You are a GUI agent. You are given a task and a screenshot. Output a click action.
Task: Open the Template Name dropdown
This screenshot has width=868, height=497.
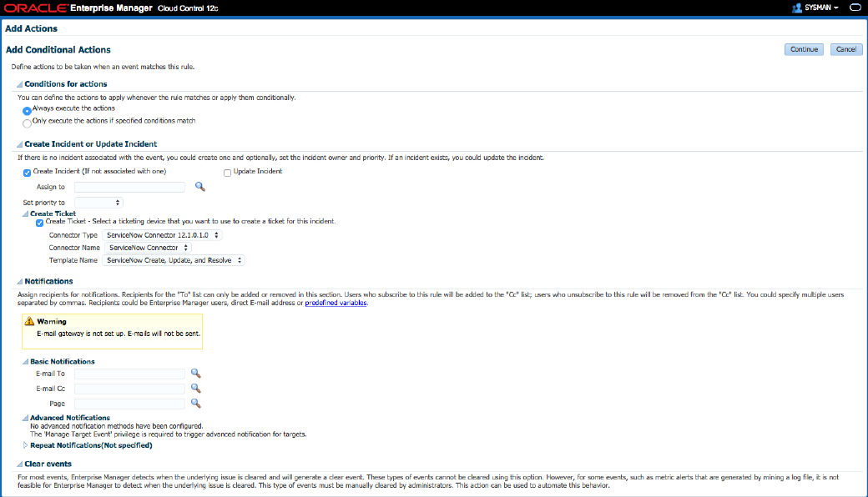[174, 260]
